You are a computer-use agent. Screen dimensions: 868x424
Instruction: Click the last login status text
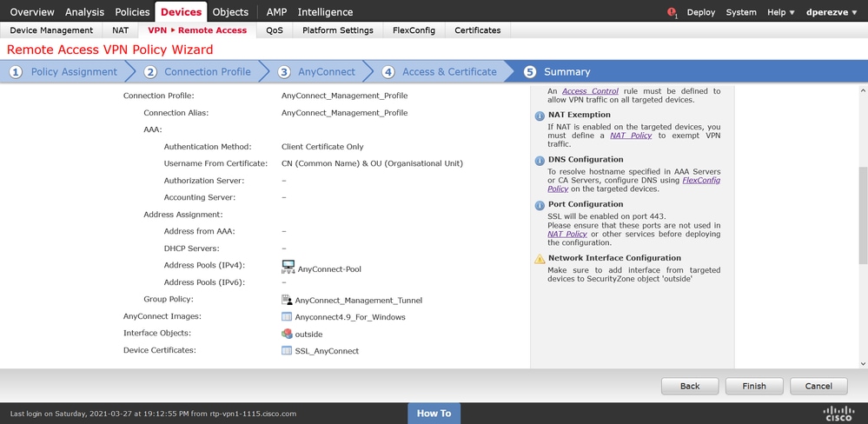tap(153, 414)
